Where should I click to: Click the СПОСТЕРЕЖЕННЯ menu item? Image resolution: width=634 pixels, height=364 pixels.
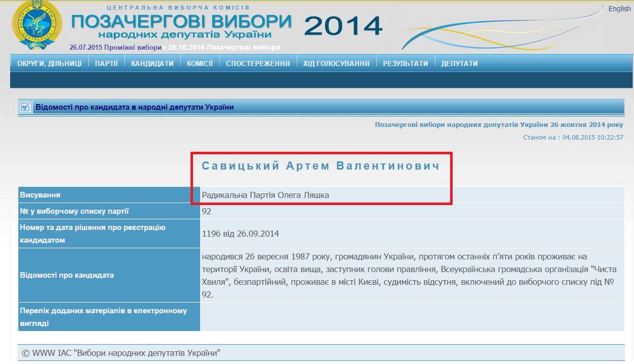258,63
